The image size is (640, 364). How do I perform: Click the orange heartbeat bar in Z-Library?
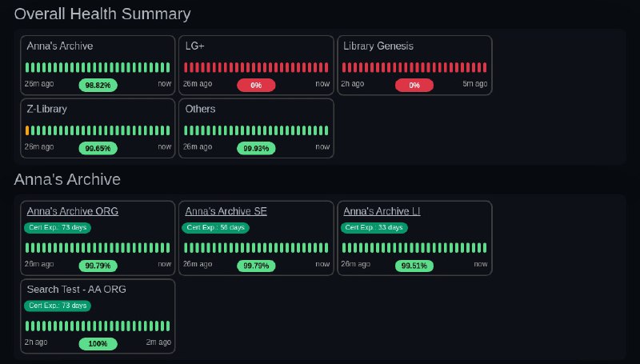[28, 130]
